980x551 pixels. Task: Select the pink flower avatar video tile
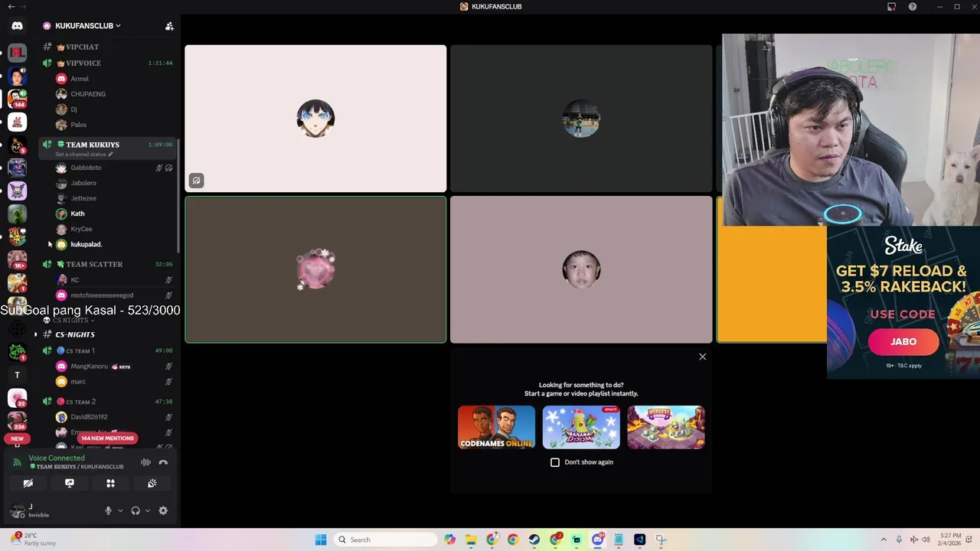point(315,269)
